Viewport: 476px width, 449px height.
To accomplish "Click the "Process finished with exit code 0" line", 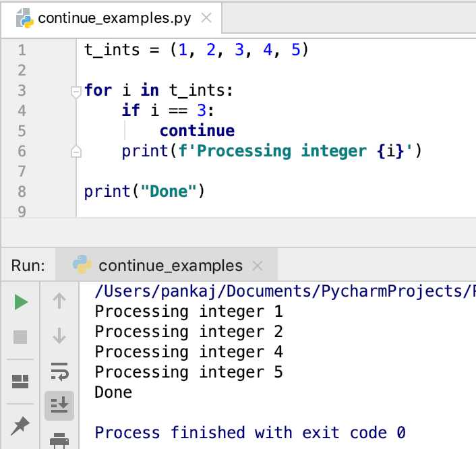I will click(249, 432).
